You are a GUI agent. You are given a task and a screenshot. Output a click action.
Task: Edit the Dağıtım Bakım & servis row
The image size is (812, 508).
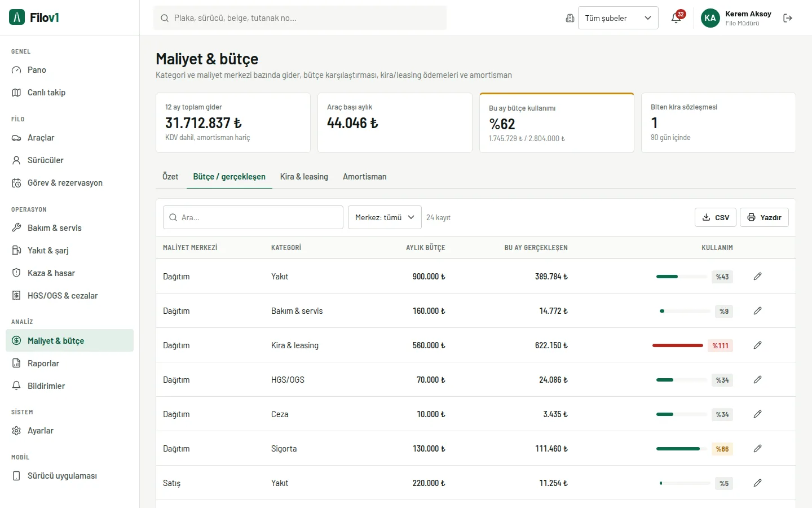[x=757, y=310]
